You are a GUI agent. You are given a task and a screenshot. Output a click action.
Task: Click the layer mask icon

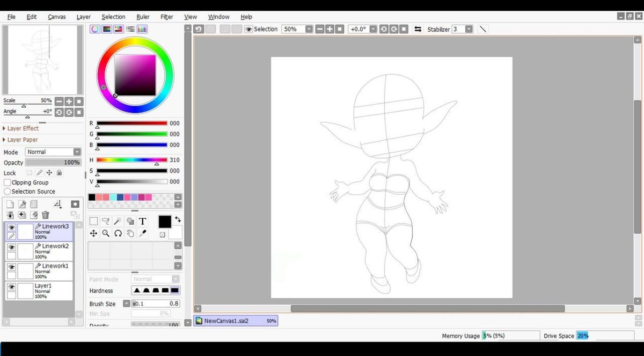[x=75, y=204]
